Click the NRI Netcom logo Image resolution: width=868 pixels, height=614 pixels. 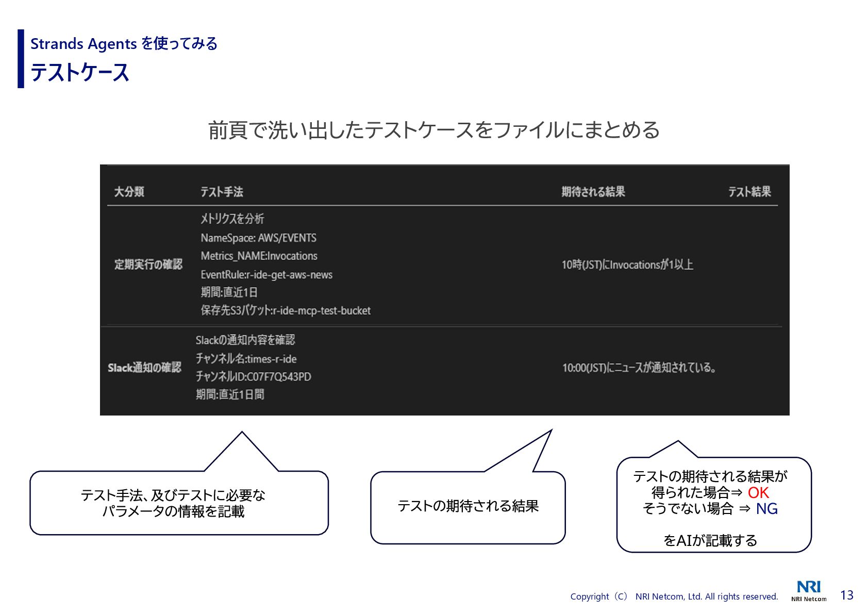click(809, 591)
